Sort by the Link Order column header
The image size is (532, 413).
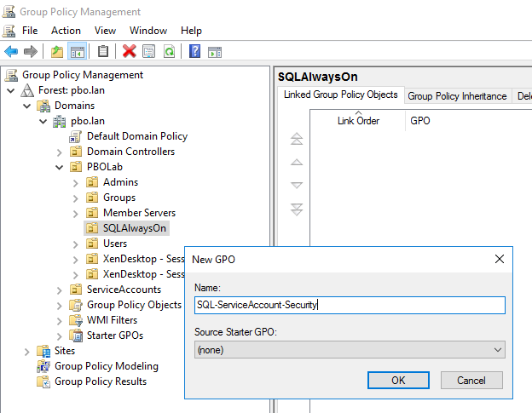(358, 121)
